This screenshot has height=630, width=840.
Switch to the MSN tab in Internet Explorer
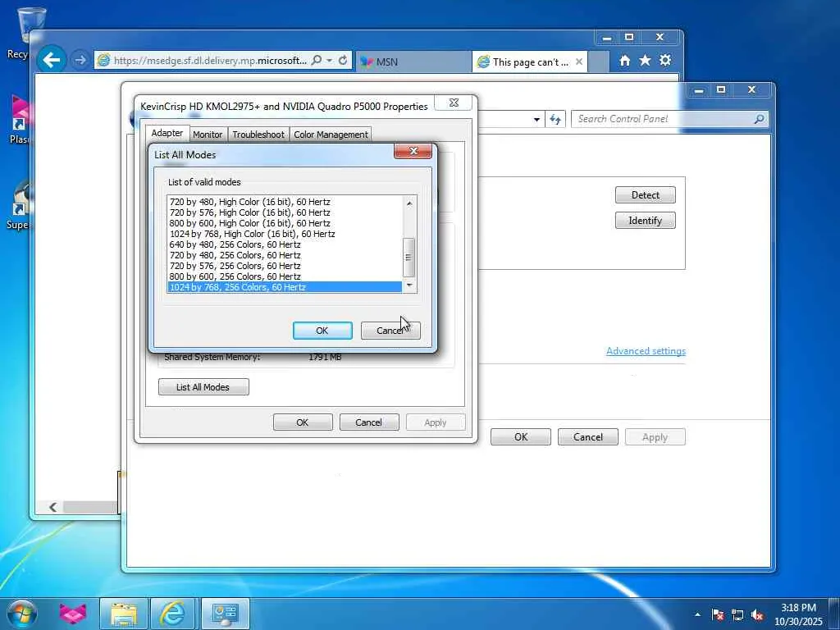point(413,62)
